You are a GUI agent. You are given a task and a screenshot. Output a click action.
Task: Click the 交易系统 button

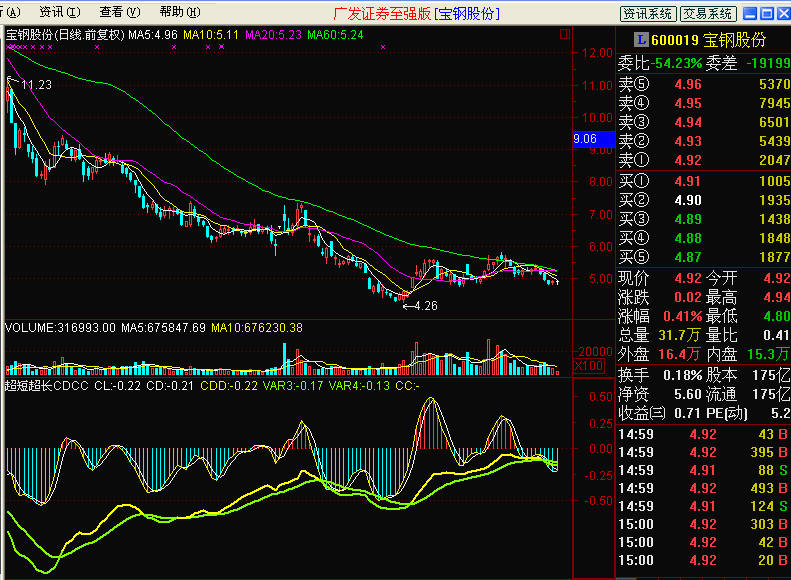pyautogui.click(x=708, y=14)
